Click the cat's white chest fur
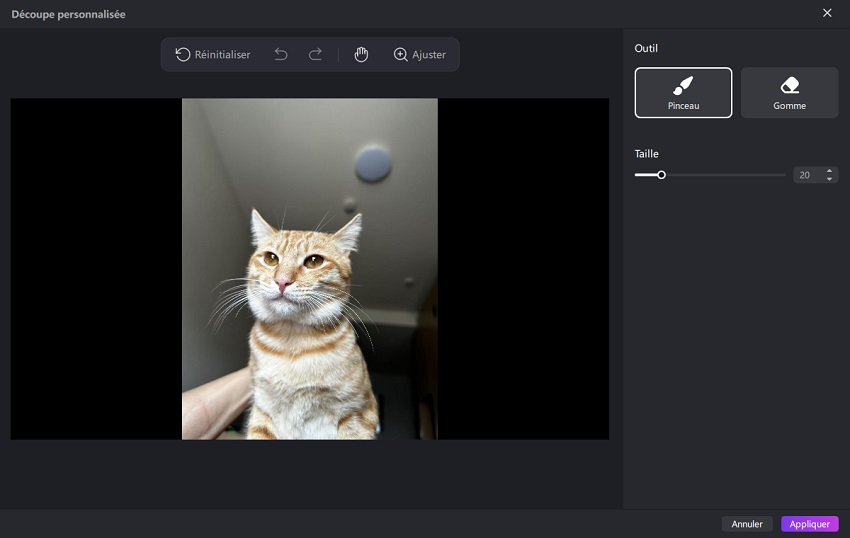 click(x=300, y=400)
